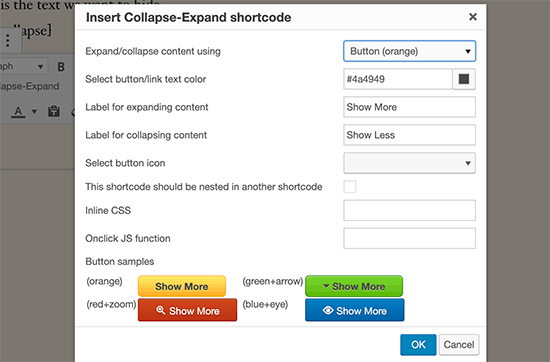Close the Insert Collapse-Expand shortcode dialog
550x362 pixels.
coord(472,17)
